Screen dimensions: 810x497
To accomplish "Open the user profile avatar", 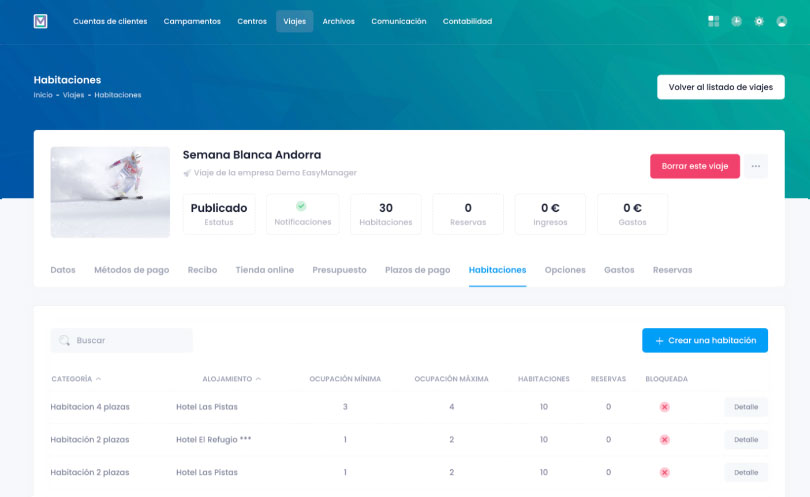I will pyautogui.click(x=781, y=21).
